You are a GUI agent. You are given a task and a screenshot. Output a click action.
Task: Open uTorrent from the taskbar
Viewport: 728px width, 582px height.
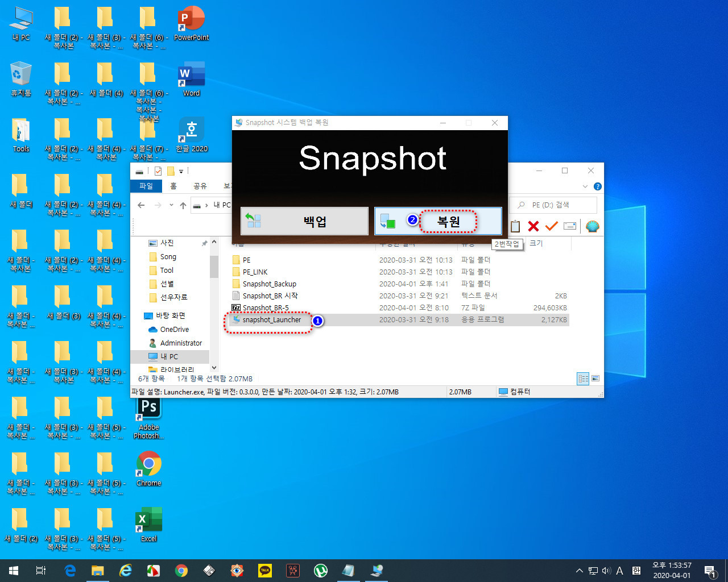[x=321, y=571]
